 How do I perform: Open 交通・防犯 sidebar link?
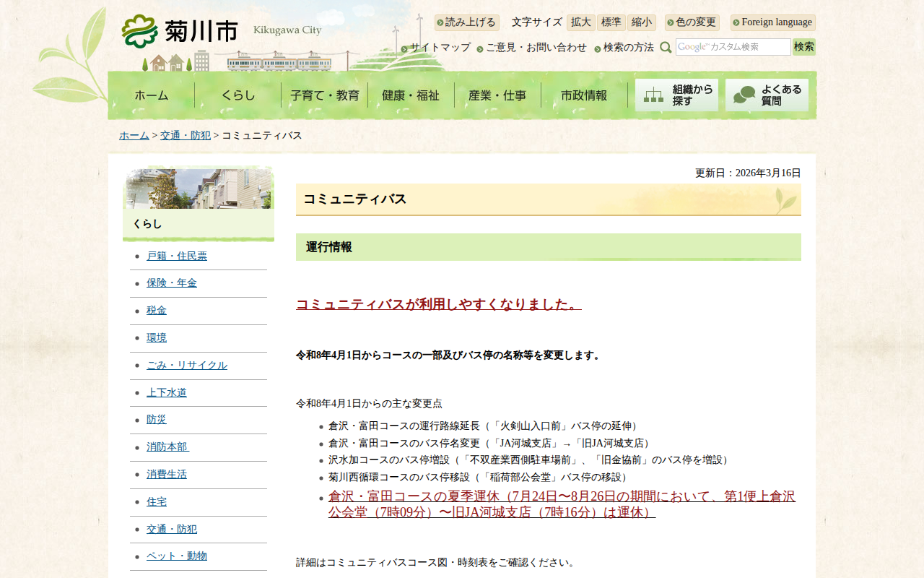pyautogui.click(x=172, y=530)
